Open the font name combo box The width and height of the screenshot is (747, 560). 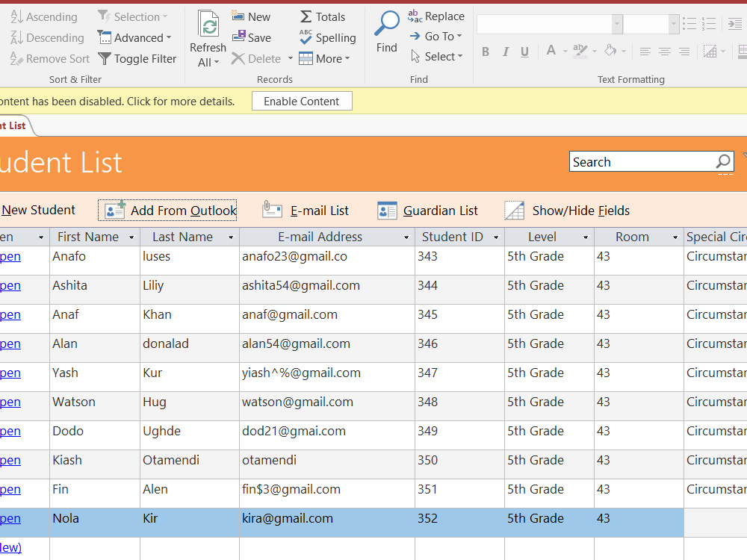[550, 24]
